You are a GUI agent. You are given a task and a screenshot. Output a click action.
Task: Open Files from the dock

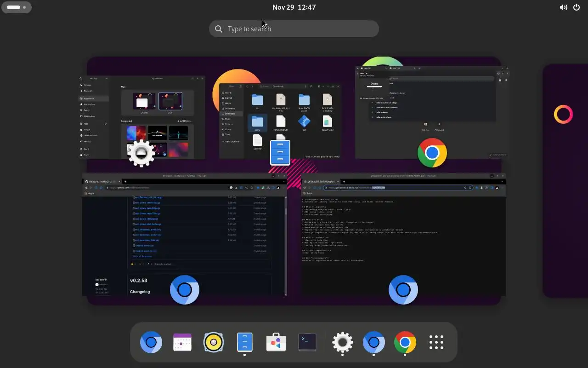[x=245, y=342]
